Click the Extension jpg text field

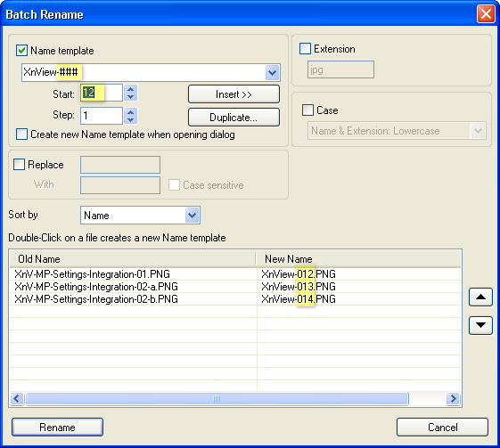340,69
